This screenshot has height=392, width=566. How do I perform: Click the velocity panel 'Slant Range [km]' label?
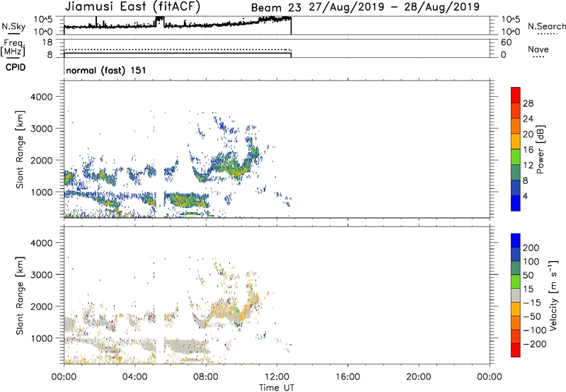pyautogui.click(x=20, y=296)
